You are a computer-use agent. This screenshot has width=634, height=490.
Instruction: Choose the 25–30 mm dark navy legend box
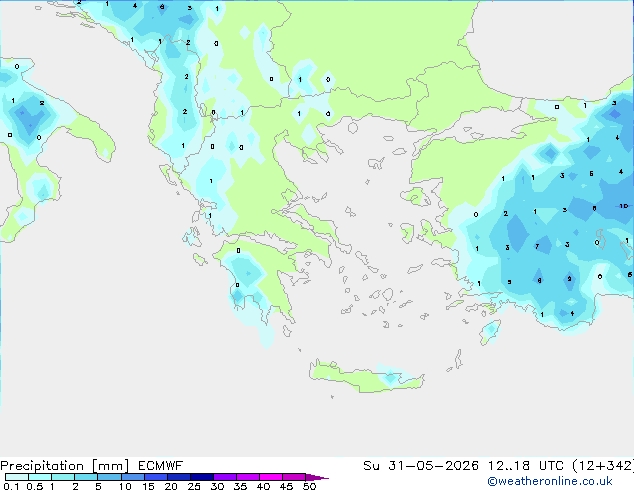[x=202, y=477]
